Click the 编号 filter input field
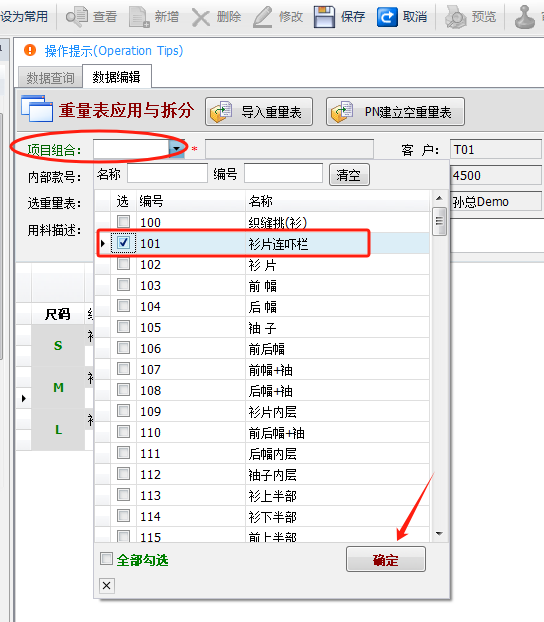This screenshot has width=544, height=622. tap(283, 173)
